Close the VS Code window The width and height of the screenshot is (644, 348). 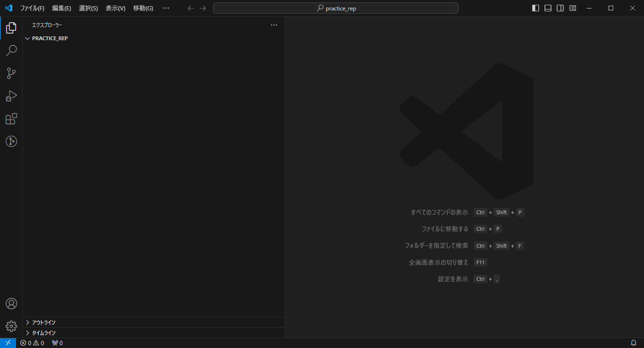633,8
